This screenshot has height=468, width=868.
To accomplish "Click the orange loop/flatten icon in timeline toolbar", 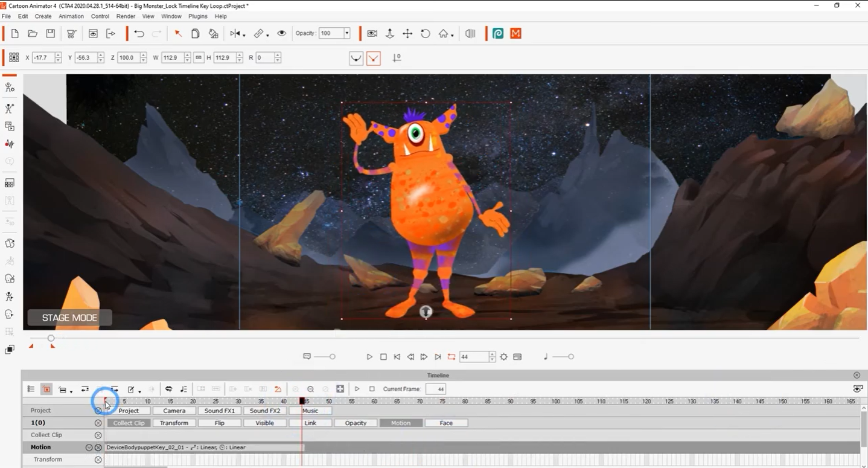I will [x=278, y=389].
